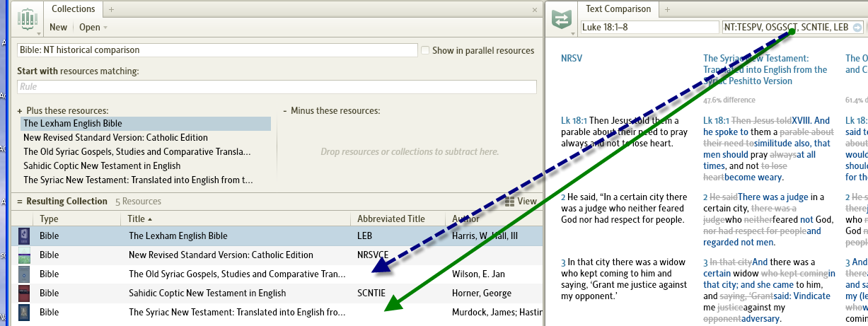The width and height of the screenshot is (868, 326).
Task: Select Lexham English Bible in Plus list
Action: (145, 124)
